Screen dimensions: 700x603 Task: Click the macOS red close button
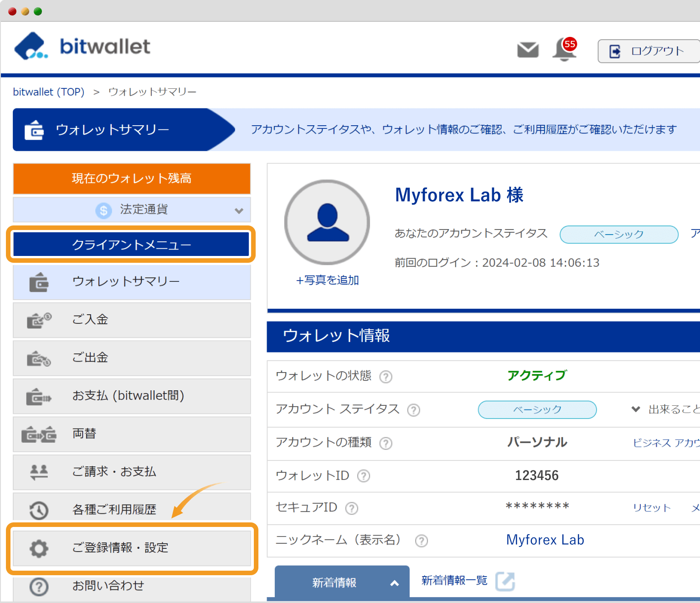pyautogui.click(x=12, y=11)
